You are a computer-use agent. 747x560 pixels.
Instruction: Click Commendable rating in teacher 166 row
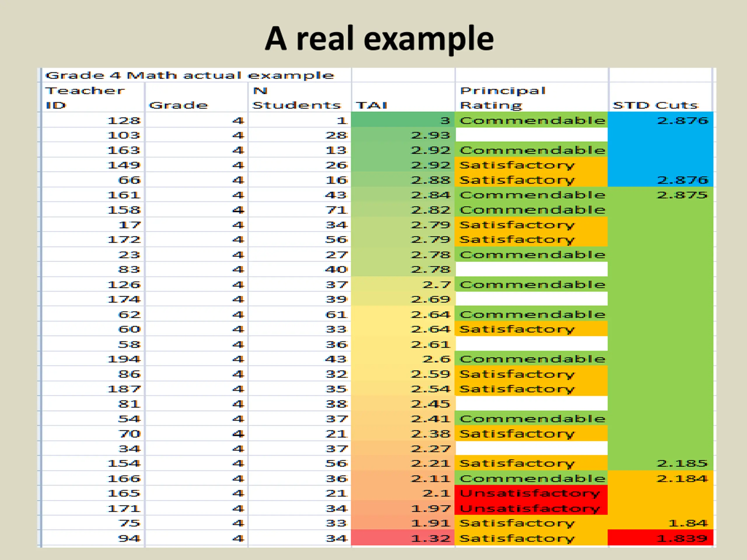[531, 478]
